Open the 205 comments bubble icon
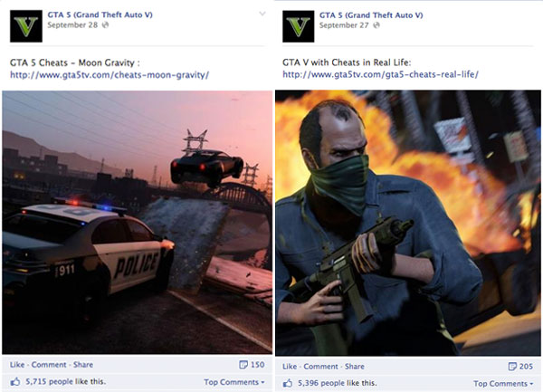 click(512, 367)
